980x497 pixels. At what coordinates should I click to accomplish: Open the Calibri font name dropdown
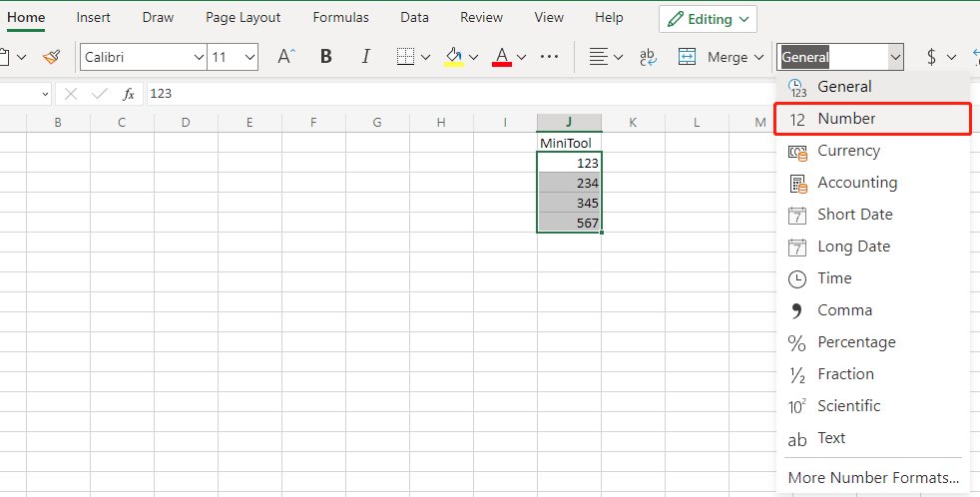pyautogui.click(x=199, y=58)
